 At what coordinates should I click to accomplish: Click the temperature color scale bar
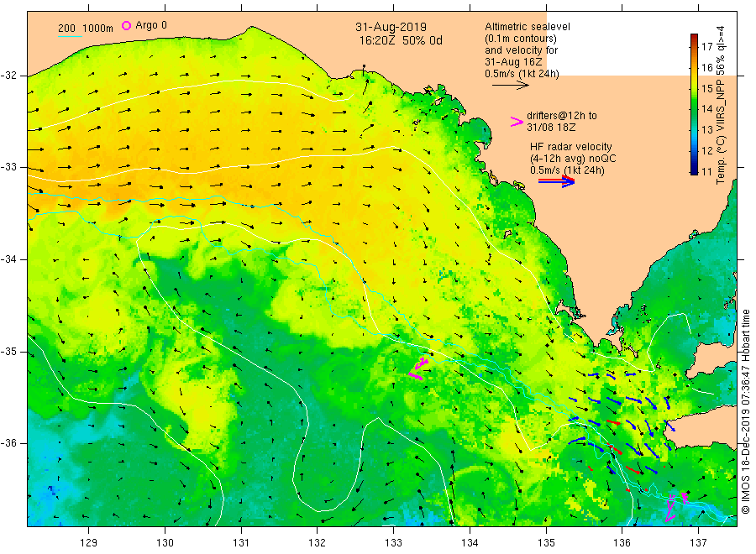[694, 104]
